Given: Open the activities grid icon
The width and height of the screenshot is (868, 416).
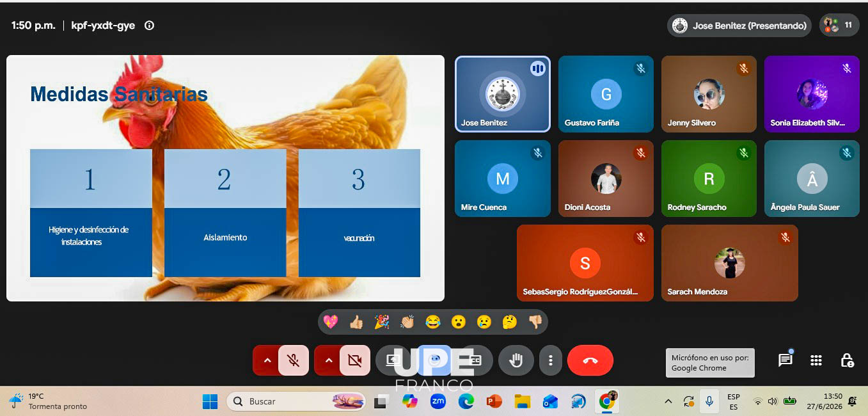Looking at the screenshot, I should pyautogui.click(x=816, y=360).
